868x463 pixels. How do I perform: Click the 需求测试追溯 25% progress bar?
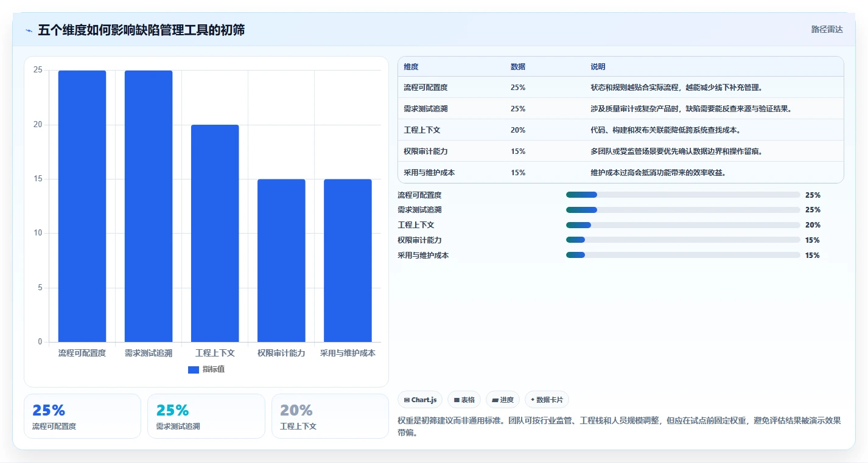[683, 210]
